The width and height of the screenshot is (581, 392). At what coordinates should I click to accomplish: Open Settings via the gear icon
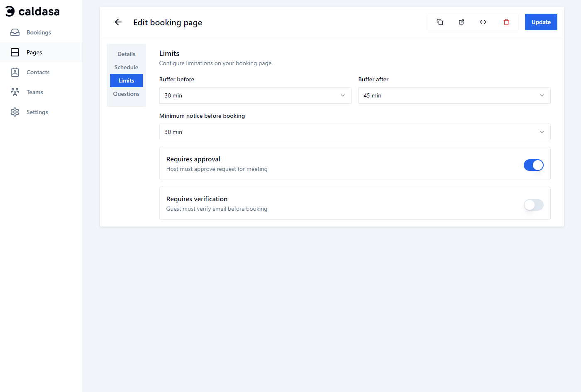coord(15,112)
